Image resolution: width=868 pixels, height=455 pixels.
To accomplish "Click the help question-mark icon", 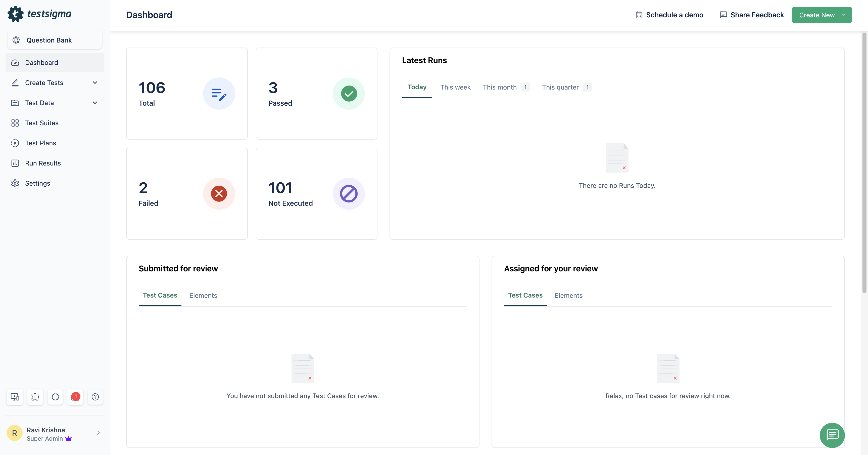I will pos(95,397).
